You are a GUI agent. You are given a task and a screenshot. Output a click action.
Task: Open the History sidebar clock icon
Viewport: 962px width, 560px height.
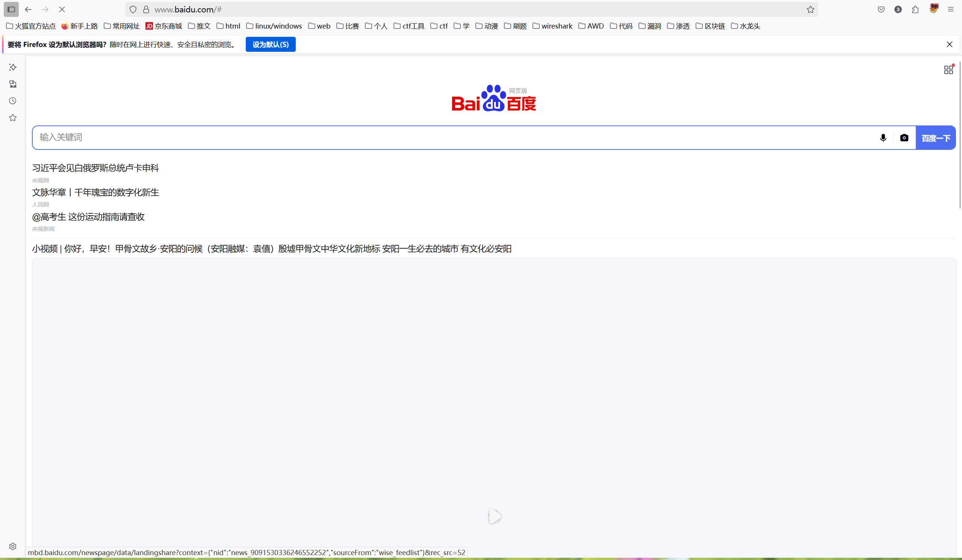(13, 101)
